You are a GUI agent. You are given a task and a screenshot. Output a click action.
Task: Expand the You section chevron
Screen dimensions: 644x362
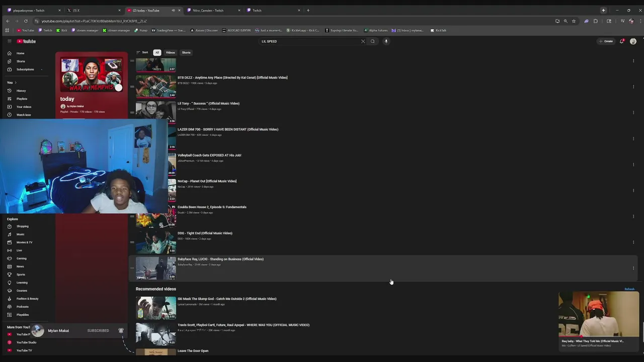click(x=16, y=82)
